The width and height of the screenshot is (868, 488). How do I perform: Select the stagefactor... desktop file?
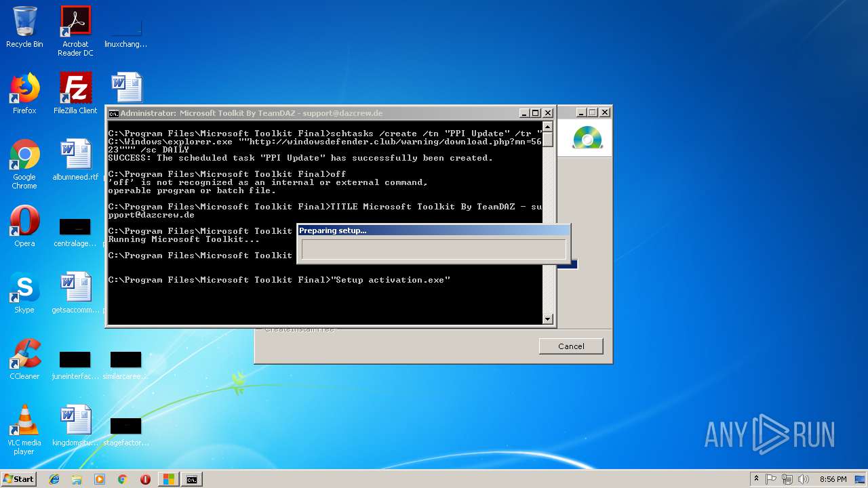pos(125,432)
